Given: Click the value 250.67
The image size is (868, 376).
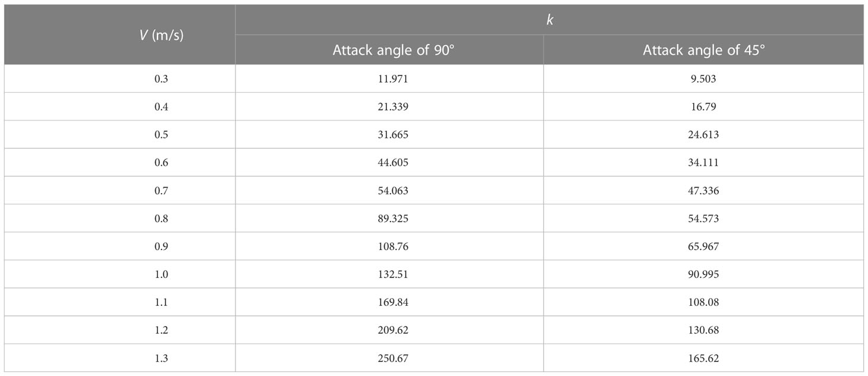Looking at the screenshot, I should tap(389, 358).
